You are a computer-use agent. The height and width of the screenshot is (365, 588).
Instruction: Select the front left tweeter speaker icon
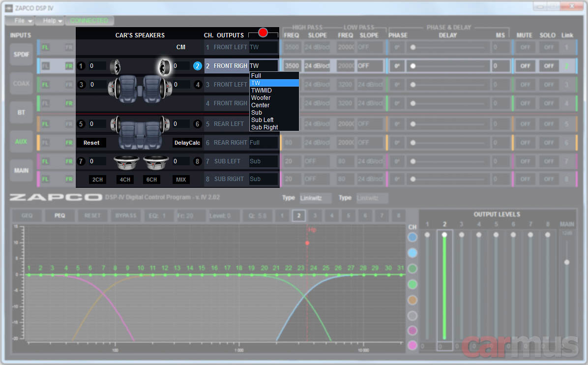click(115, 67)
